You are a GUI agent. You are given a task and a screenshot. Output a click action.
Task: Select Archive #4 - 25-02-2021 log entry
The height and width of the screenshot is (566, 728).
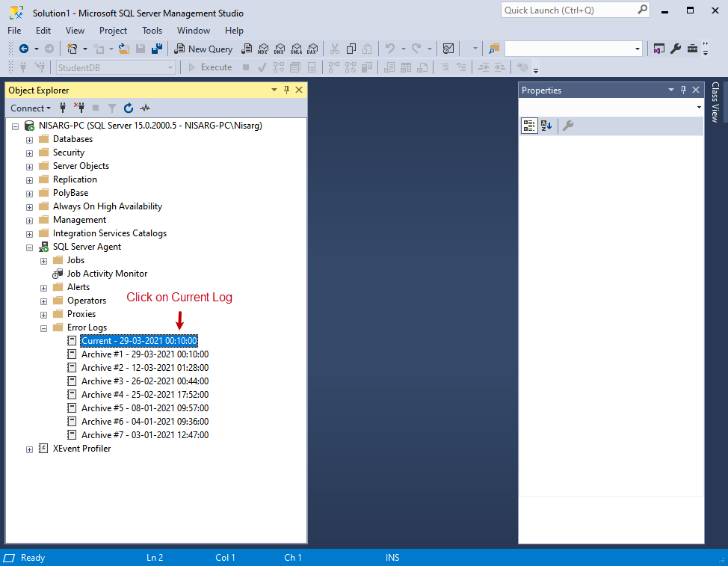click(145, 395)
